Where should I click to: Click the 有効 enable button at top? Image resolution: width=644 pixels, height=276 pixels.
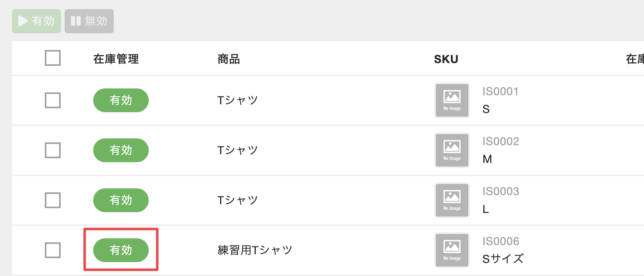pyautogui.click(x=36, y=21)
